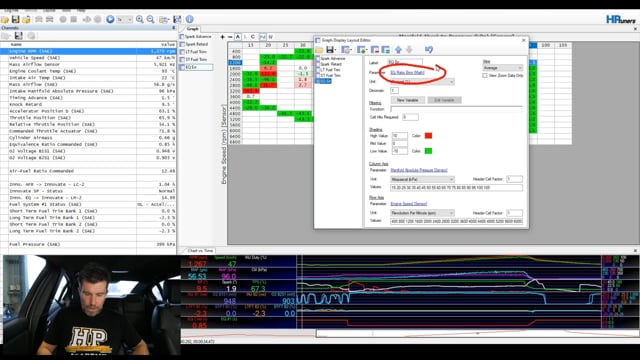The height and width of the screenshot is (360, 640).
Task: Click record circle icon in main toolbar
Action: (x=63, y=19)
